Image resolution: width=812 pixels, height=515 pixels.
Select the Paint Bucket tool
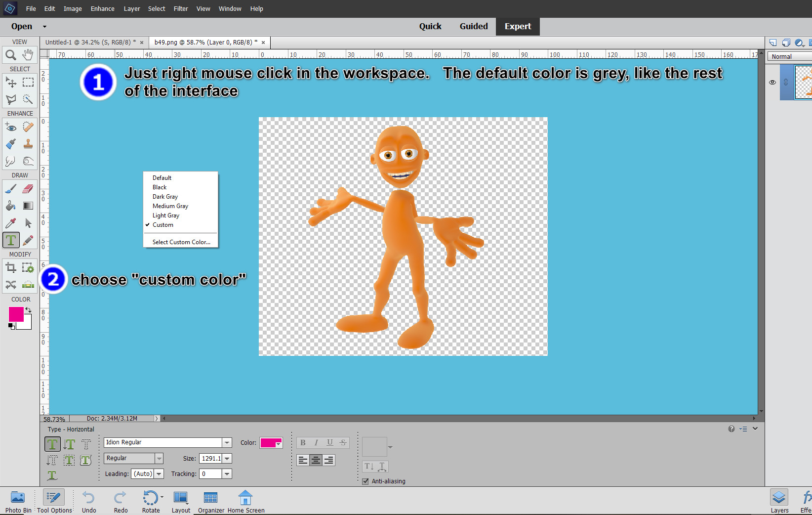[10, 206]
